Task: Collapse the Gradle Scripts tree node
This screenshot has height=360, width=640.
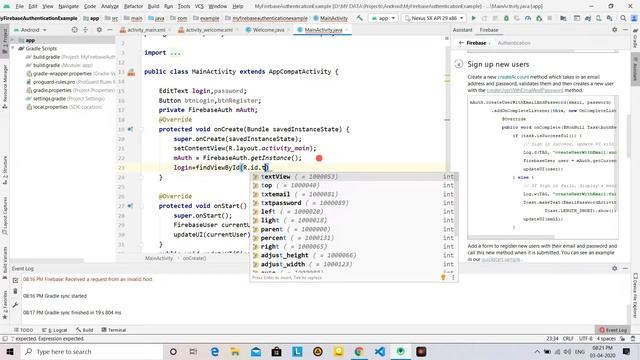Action: [x=13, y=49]
